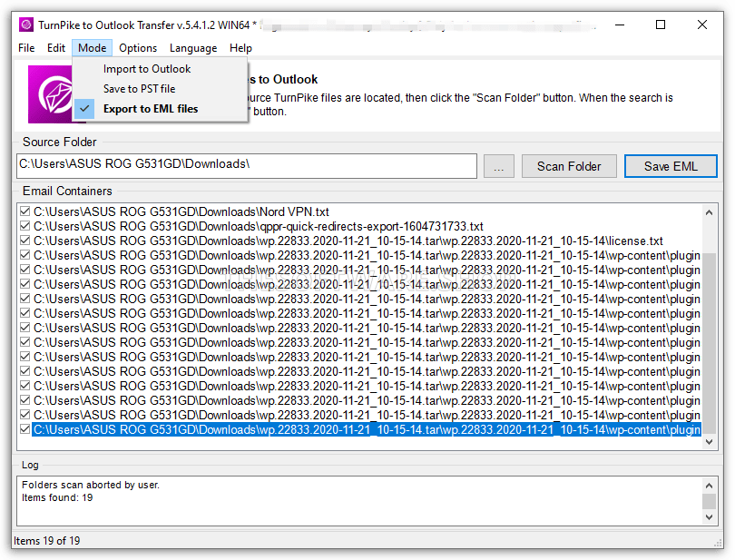
Task: Click the Save EML button
Action: pyautogui.click(x=670, y=166)
